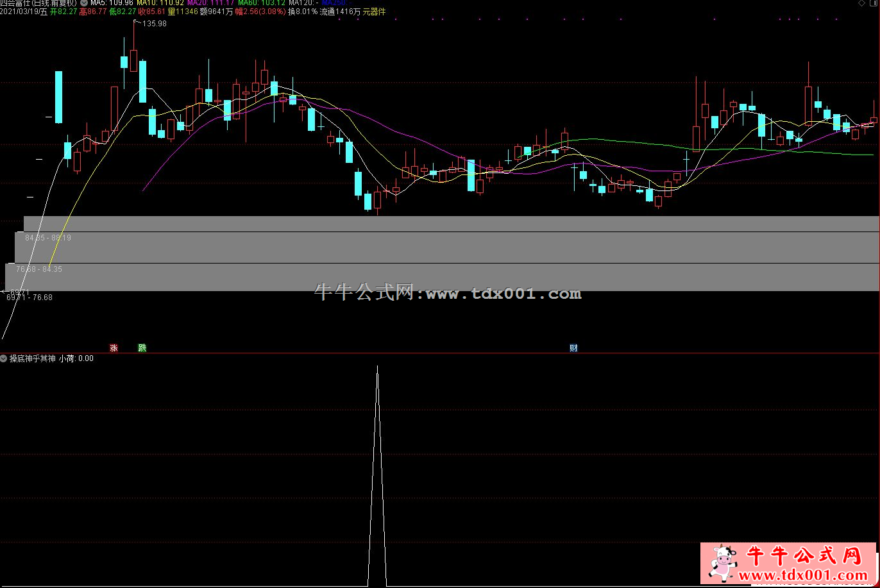Click the blue 财 finance marker icon
The height and width of the screenshot is (588, 880).
tap(573, 348)
